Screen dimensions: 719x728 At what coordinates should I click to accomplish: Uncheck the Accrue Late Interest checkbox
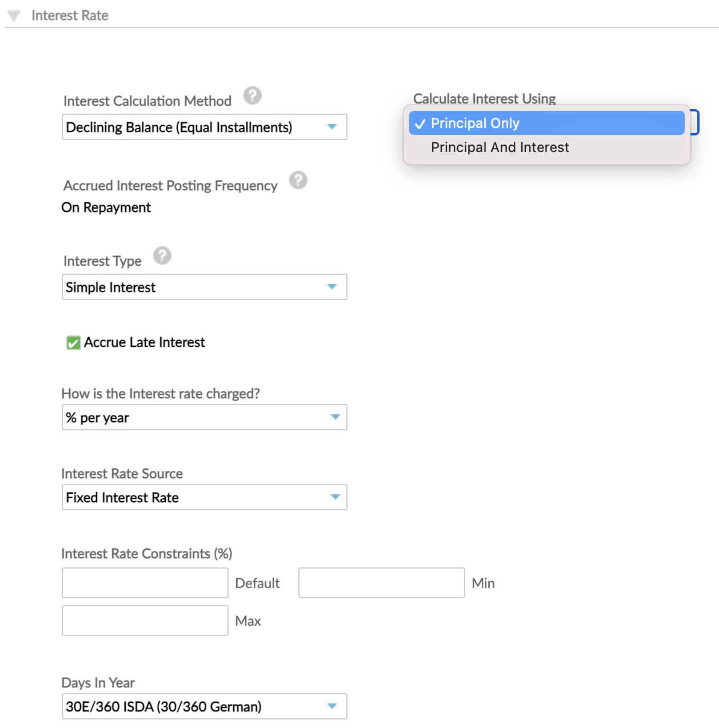(74, 343)
